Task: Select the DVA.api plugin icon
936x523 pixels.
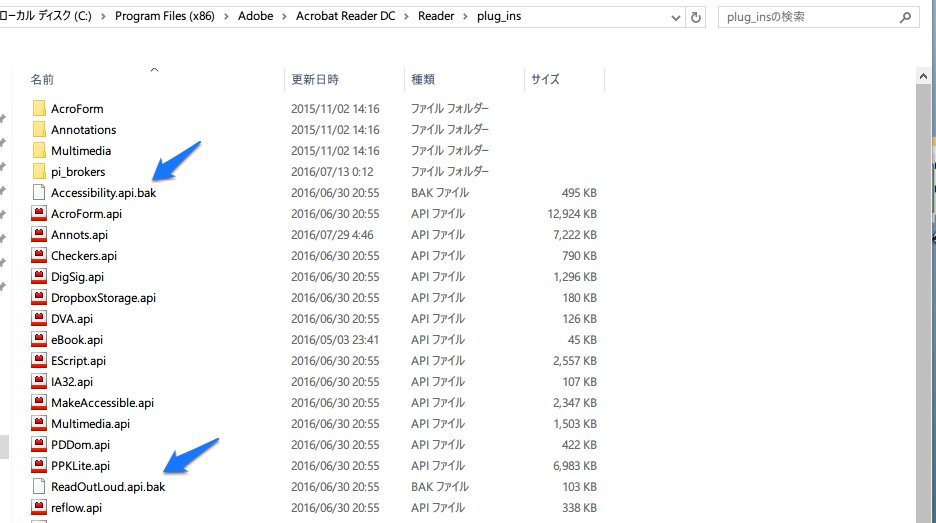Action: click(x=39, y=318)
